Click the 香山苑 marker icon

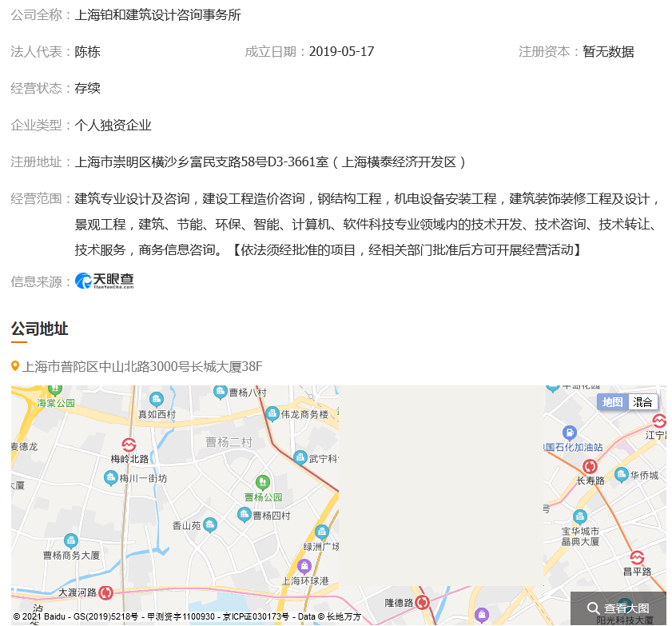(x=210, y=524)
